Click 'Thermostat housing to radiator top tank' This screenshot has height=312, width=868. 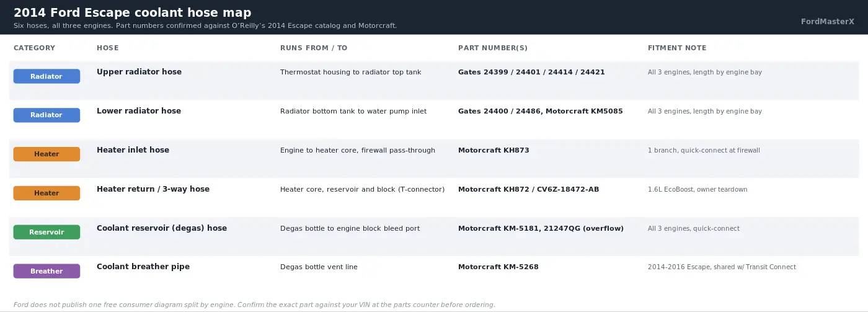pos(350,73)
